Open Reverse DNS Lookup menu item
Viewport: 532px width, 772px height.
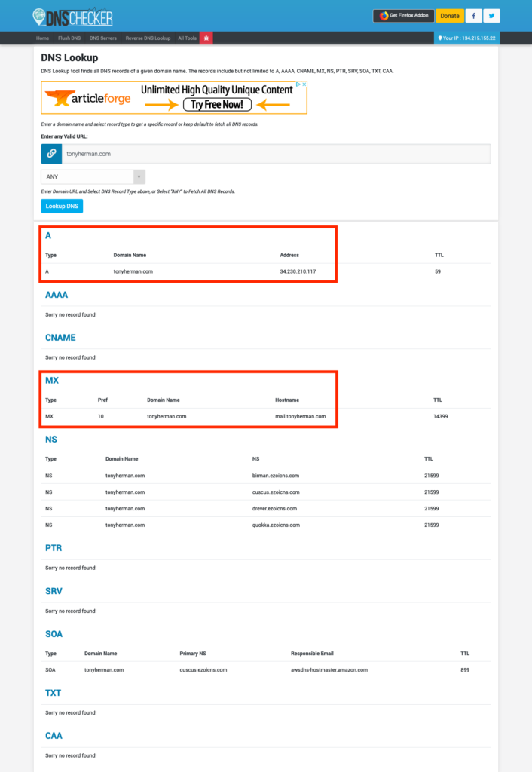148,38
